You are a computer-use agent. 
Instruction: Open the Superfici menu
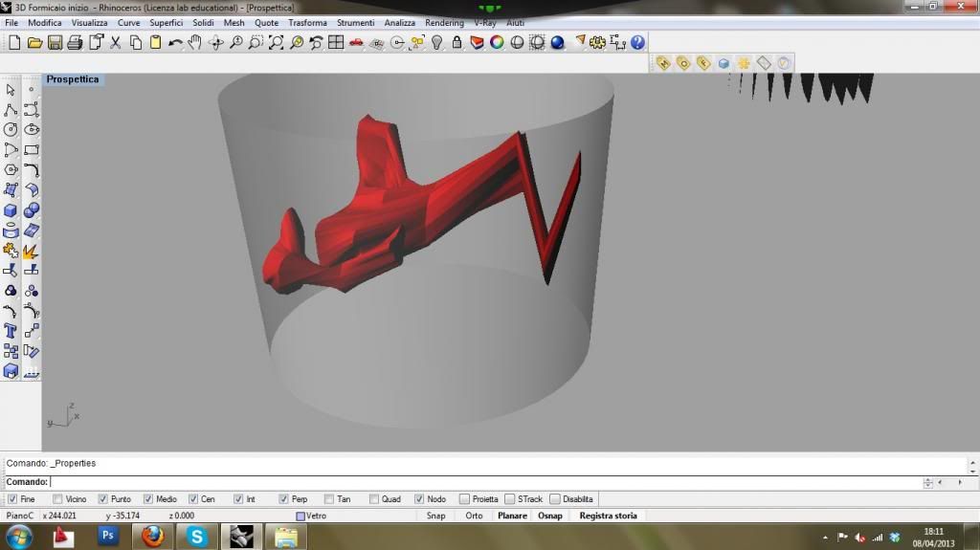pos(166,23)
